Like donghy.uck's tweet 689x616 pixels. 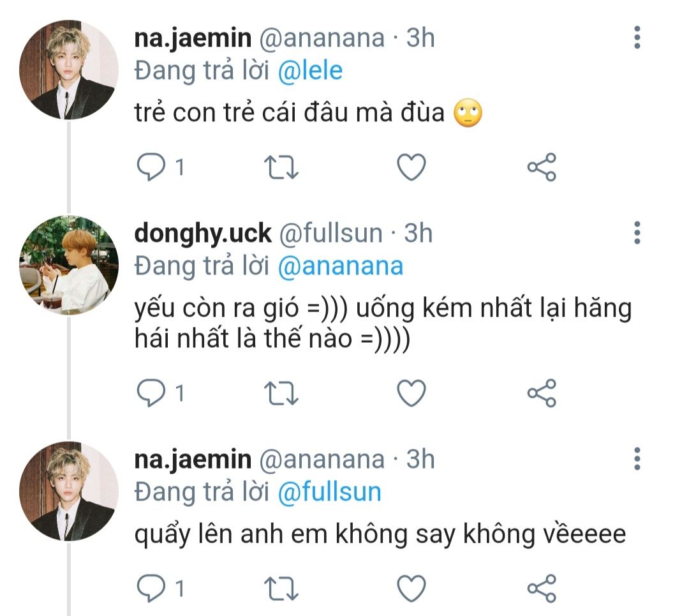point(411,393)
